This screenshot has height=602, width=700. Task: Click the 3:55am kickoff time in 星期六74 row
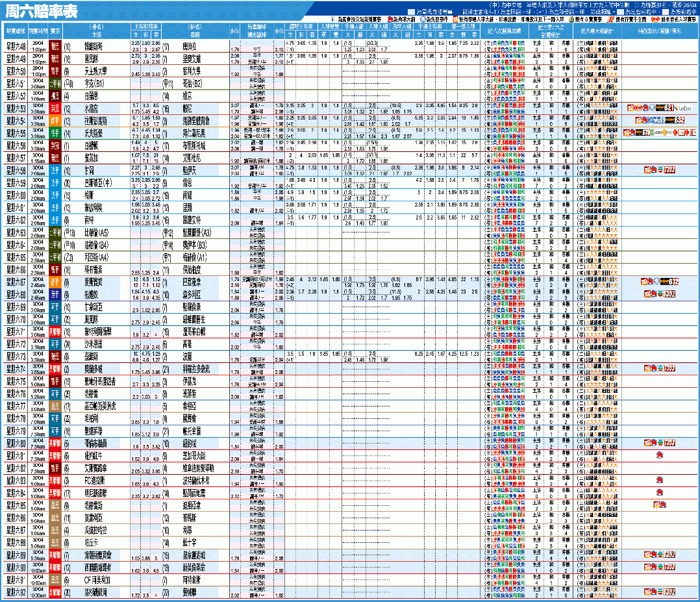(38, 371)
